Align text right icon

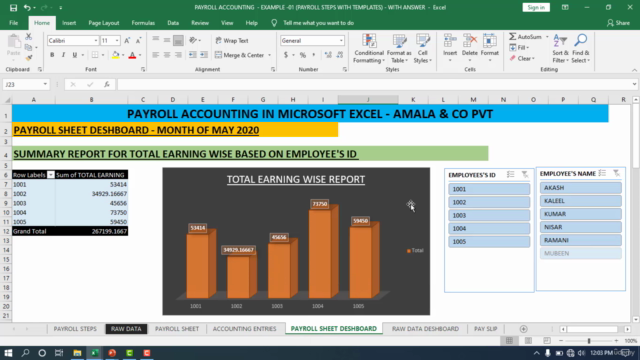tap(178, 55)
